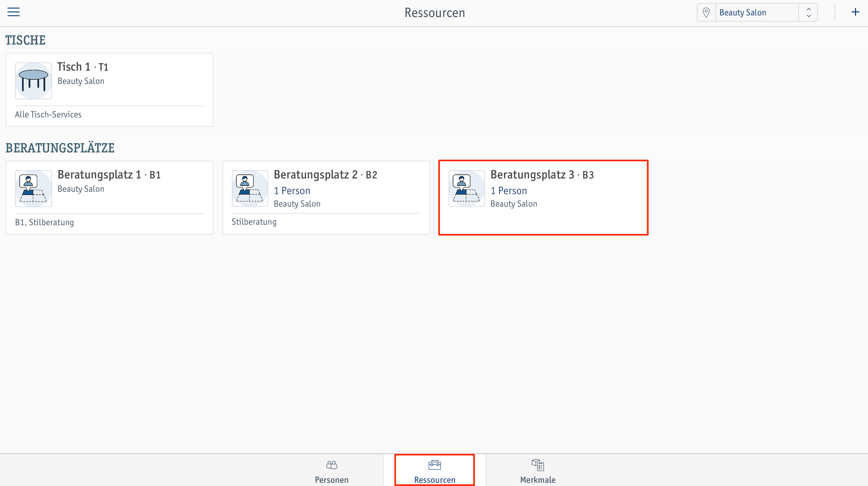Screen dimensions: 868x486
Task: Click '1 Person' link on Beratungsplatz 2
Action: point(292,191)
